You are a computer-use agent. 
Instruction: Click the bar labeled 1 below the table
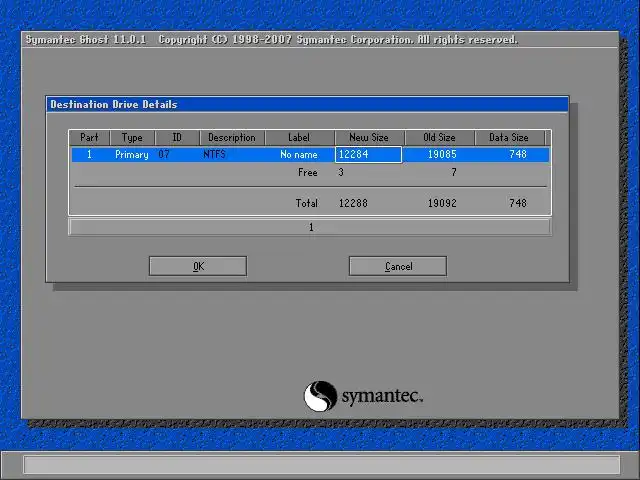click(x=310, y=227)
